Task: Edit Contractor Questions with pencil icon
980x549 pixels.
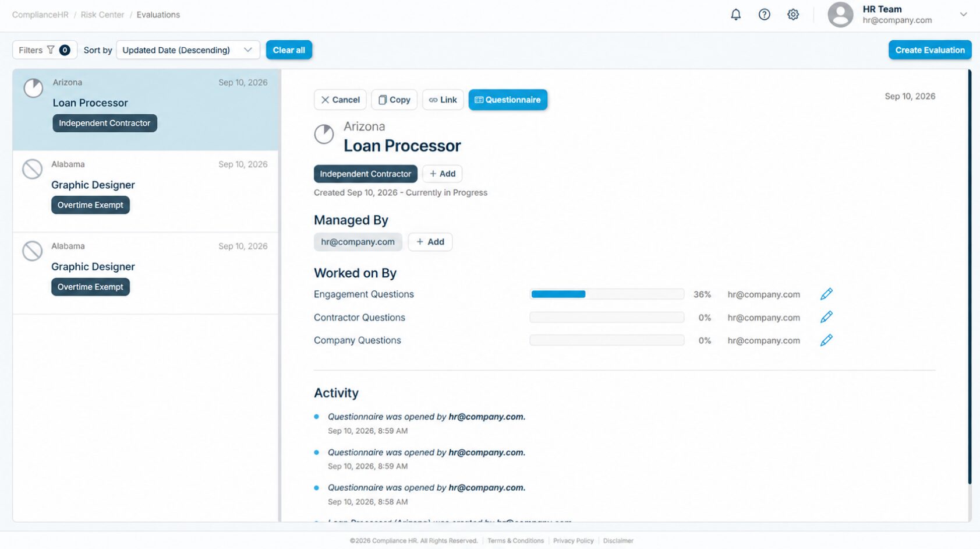Action: pyautogui.click(x=826, y=317)
